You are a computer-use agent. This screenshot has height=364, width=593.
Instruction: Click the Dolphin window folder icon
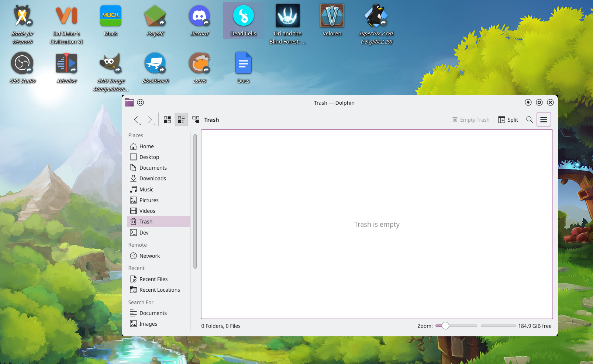(129, 103)
